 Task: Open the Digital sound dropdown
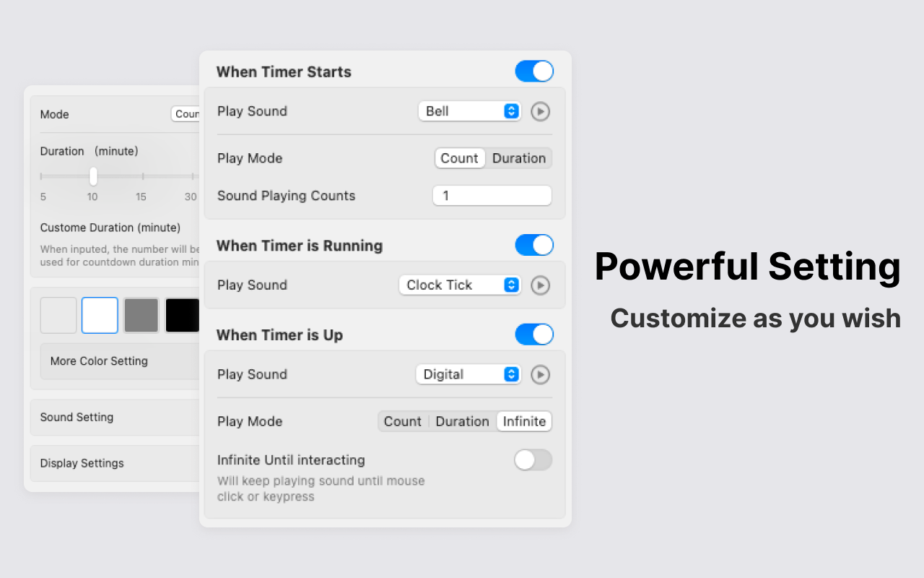pos(468,374)
